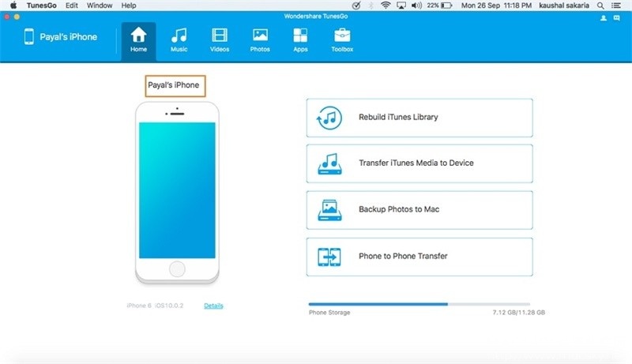Open Notification Center list icon
This screenshot has width=632, height=364.
click(616, 6)
